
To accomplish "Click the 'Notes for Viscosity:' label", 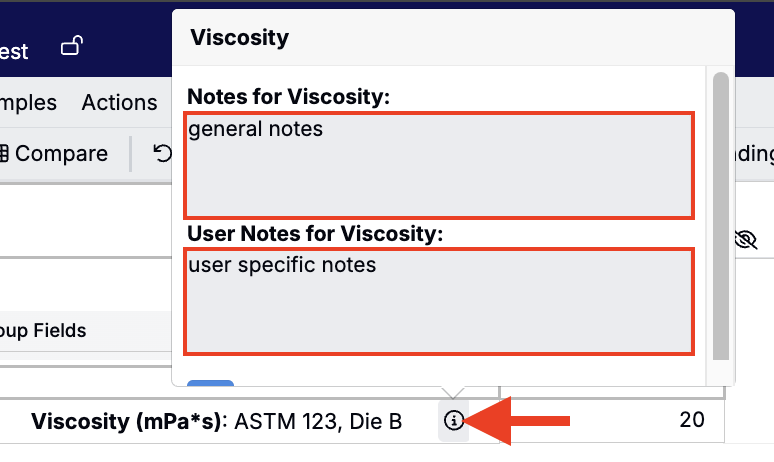I will 288,97.
